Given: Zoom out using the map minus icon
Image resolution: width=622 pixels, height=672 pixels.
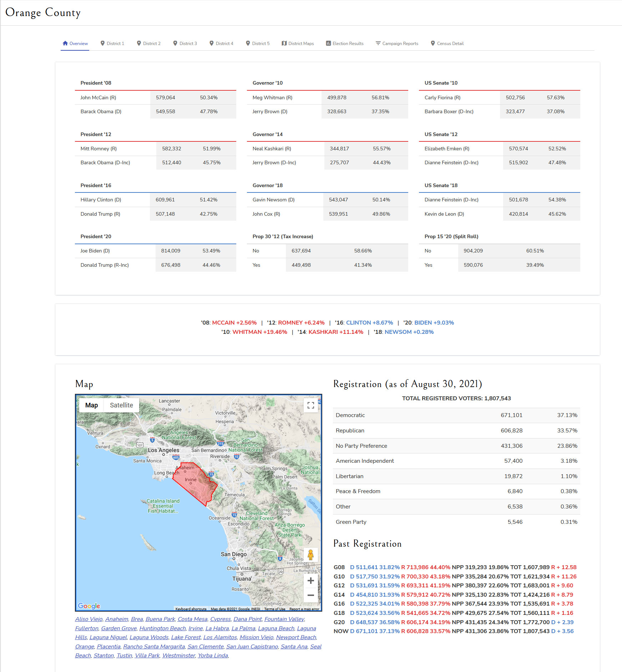Looking at the screenshot, I should coord(311,595).
